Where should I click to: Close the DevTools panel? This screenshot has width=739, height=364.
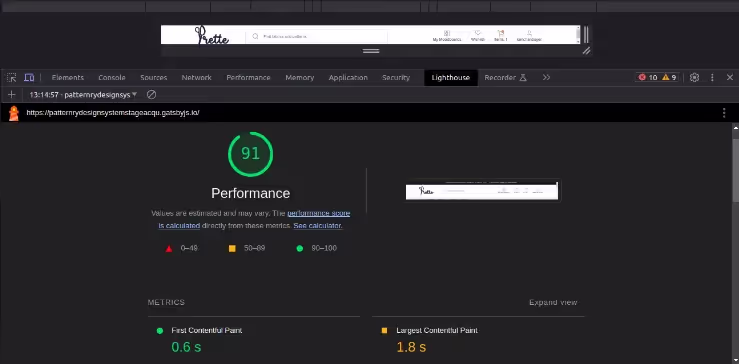[730, 77]
